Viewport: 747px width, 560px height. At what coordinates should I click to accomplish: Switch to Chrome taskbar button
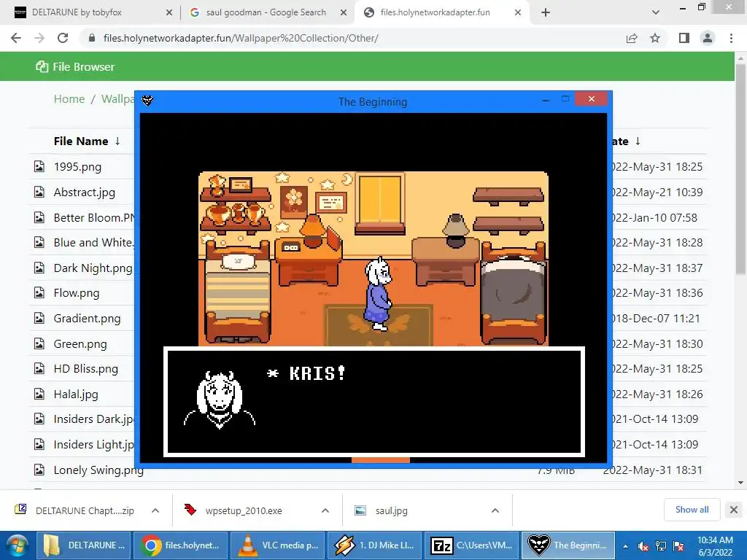(x=179, y=545)
